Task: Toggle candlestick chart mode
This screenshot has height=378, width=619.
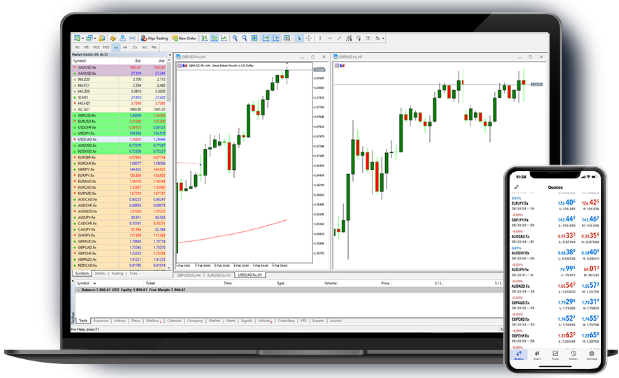Action: [214, 38]
